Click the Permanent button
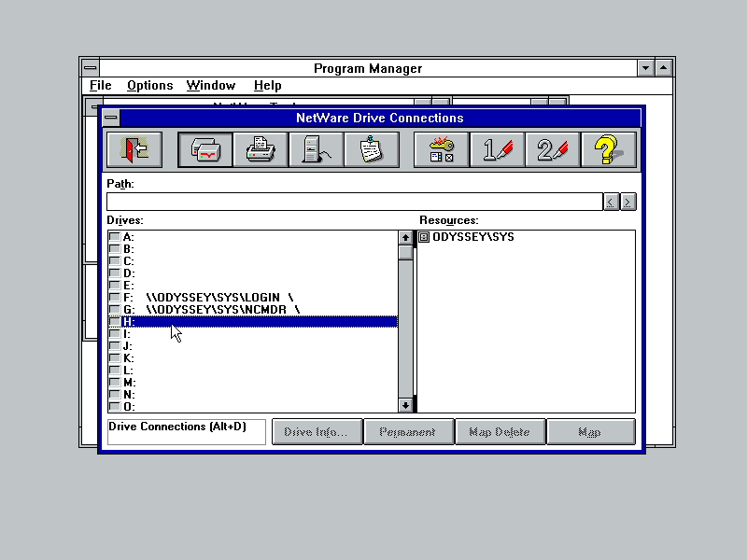Screen dimensions: 747x560 (x=408, y=432)
